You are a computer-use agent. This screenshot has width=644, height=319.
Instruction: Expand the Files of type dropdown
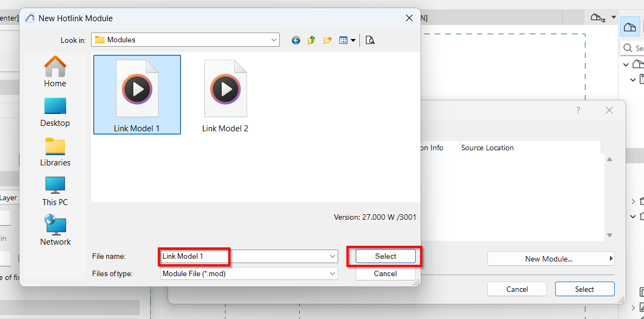point(332,274)
